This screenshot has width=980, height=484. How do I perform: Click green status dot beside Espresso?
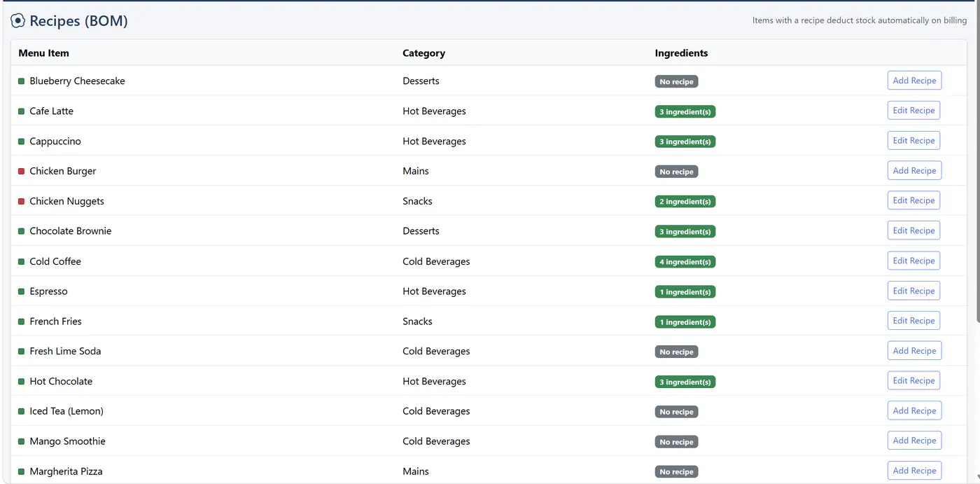[21, 291]
